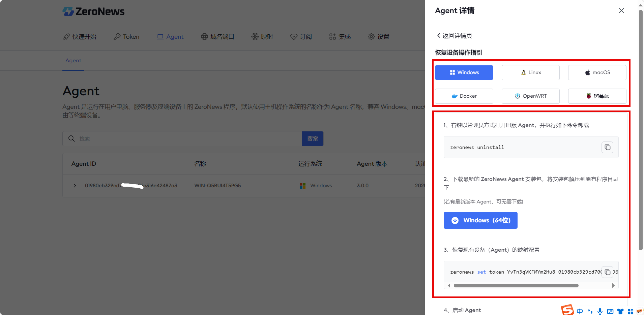Image resolution: width=644 pixels, height=315 pixels.
Task: Select the Docker platform button
Action: click(464, 96)
